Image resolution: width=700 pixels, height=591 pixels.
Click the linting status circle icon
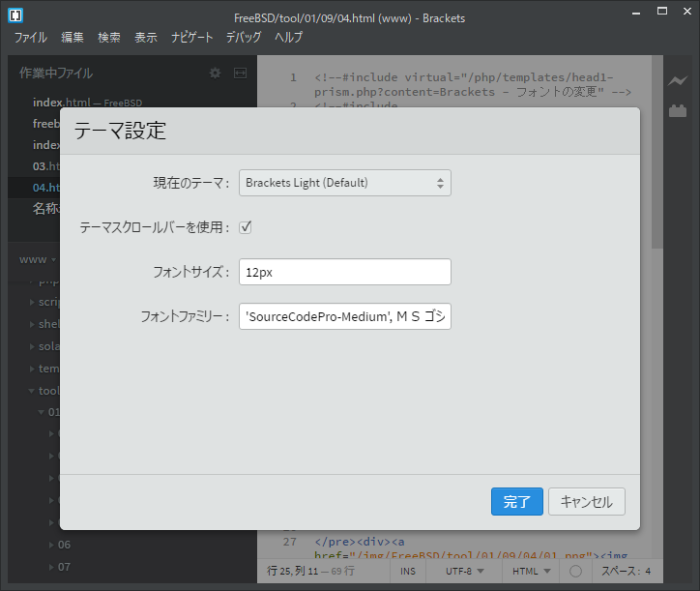pyautogui.click(x=575, y=571)
